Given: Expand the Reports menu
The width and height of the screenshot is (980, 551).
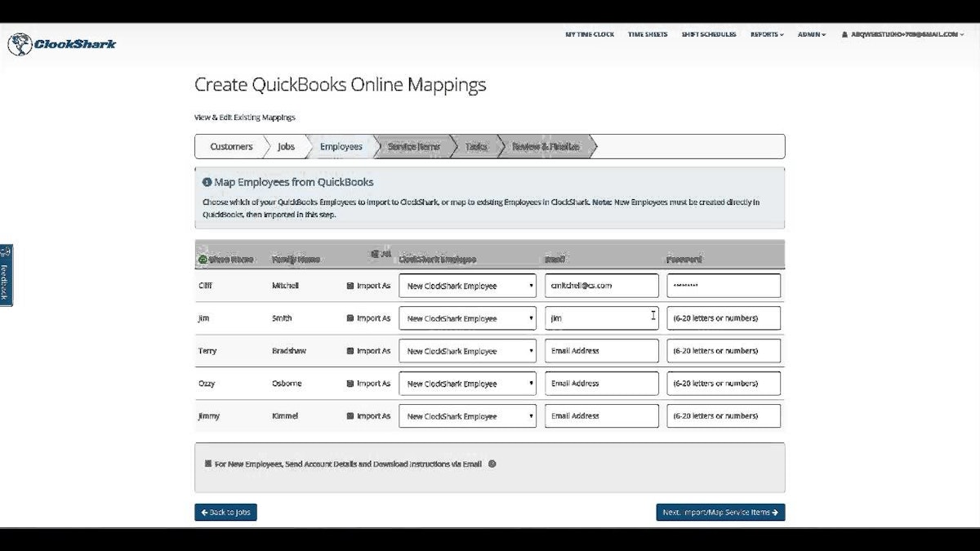Looking at the screenshot, I should (766, 34).
